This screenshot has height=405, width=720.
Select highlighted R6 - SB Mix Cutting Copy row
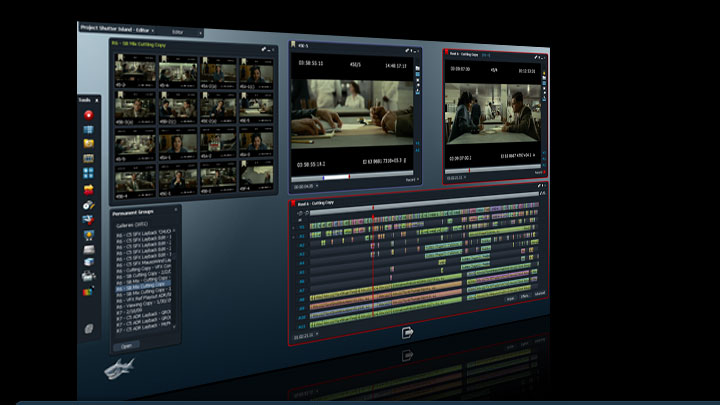click(x=143, y=286)
